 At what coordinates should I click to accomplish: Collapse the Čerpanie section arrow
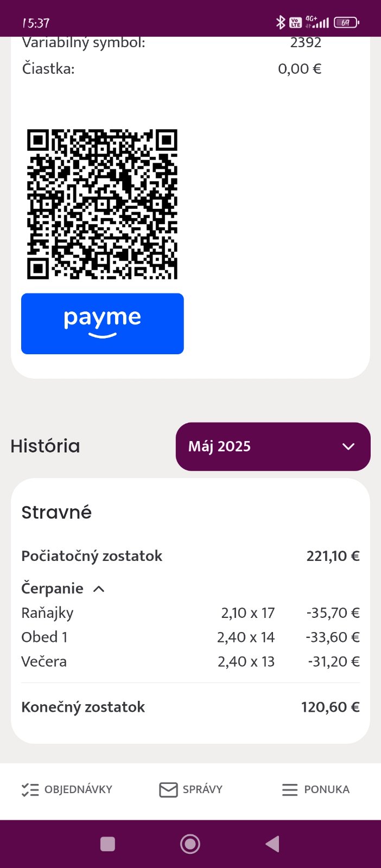click(x=99, y=589)
